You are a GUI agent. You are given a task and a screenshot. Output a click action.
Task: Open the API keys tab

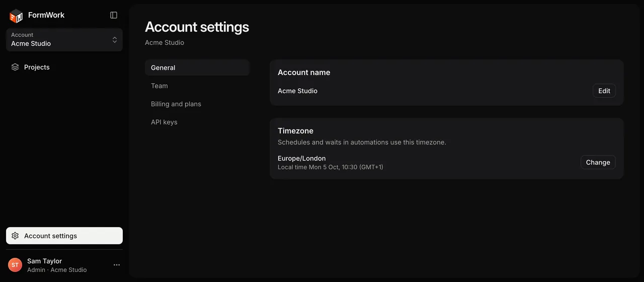(197, 122)
